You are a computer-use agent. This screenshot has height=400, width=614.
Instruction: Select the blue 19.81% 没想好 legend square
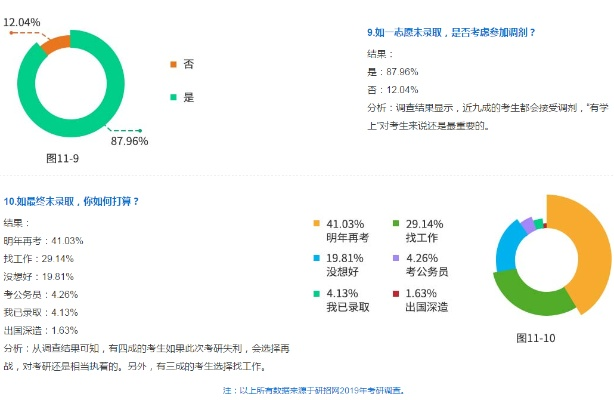point(316,258)
